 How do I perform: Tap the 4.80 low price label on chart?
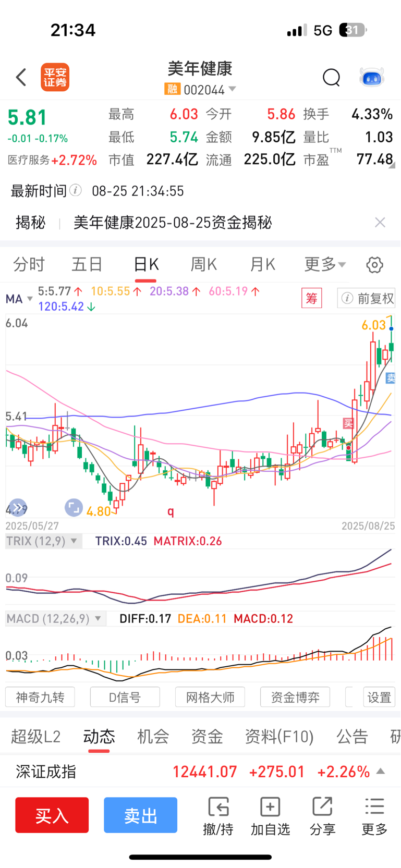pos(99,511)
